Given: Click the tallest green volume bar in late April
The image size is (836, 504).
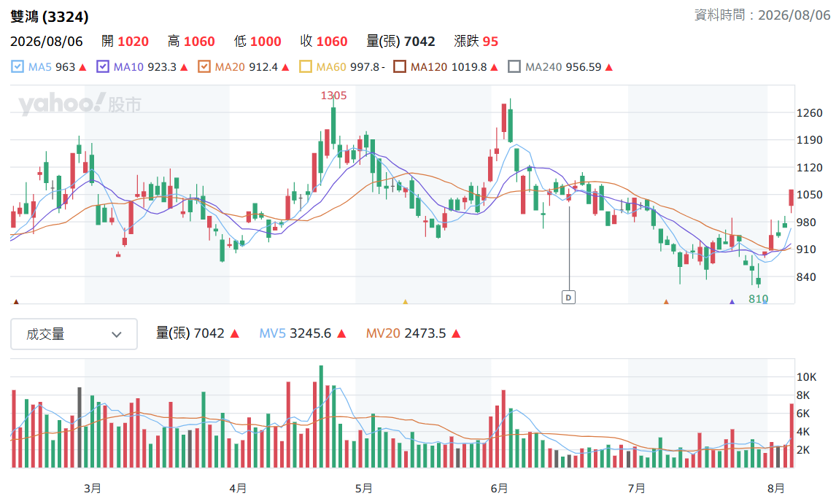Looking at the screenshot, I should [321, 416].
